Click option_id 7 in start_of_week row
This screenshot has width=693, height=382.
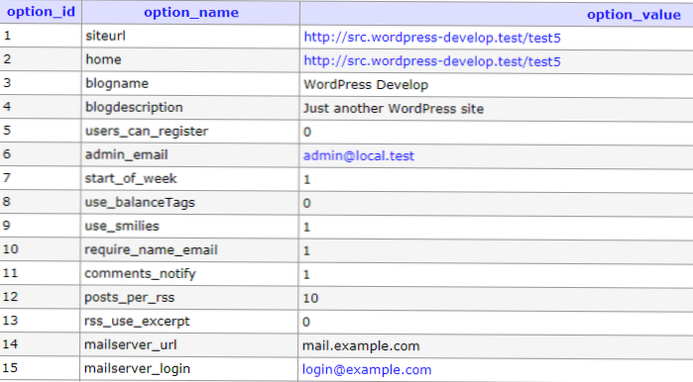coord(7,178)
